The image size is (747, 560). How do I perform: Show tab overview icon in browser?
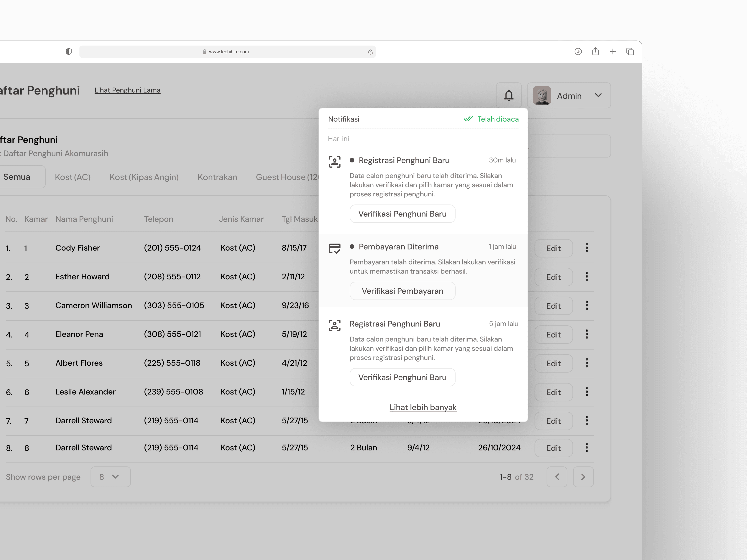pos(630,52)
